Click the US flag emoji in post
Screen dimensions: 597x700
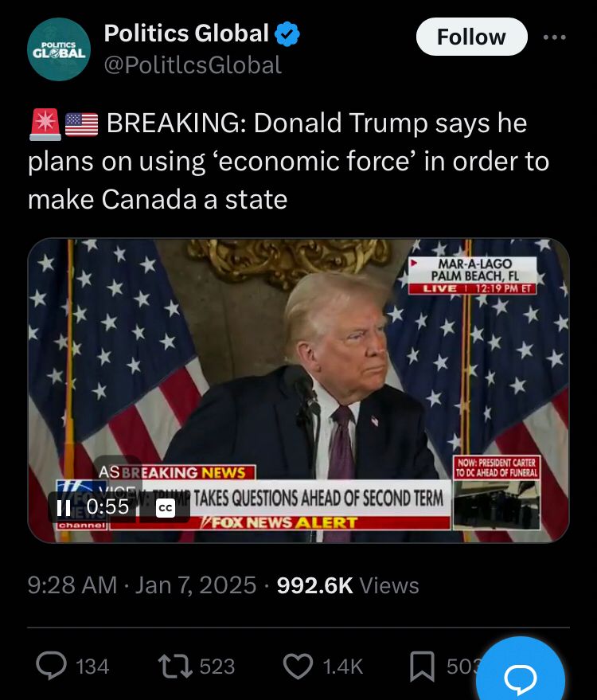(82, 124)
